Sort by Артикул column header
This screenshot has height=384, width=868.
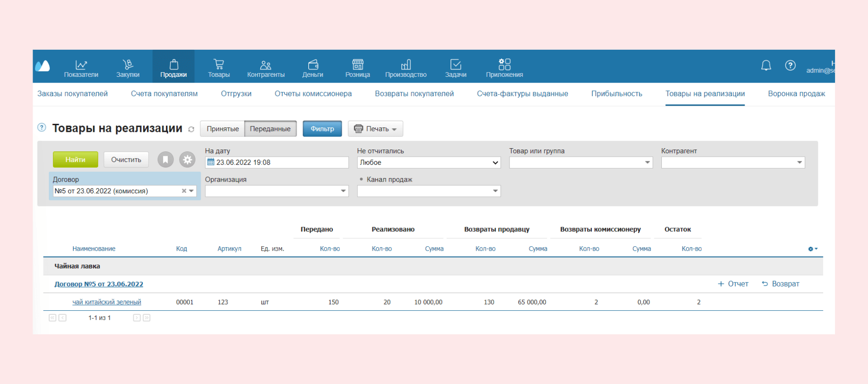pos(229,249)
